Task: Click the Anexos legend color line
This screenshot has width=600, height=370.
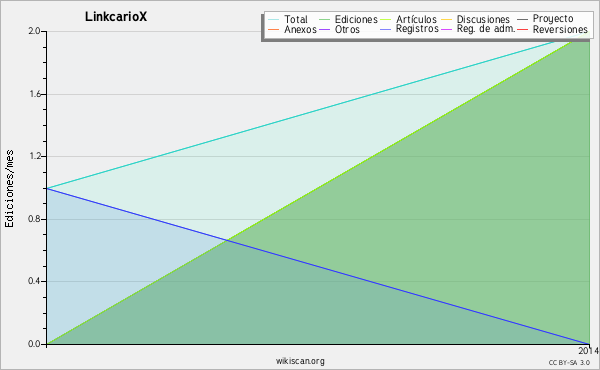Action: (273, 29)
